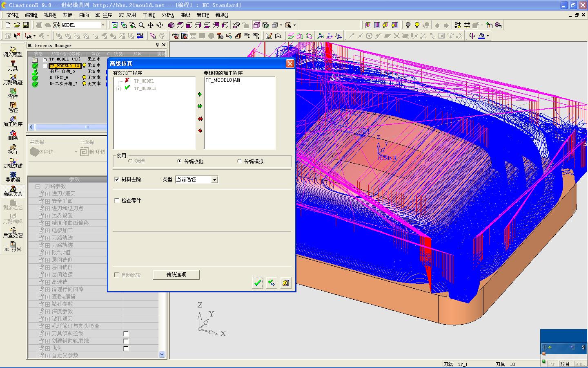Click the apply (checkmark with arrow) dialog icon
The width and height of the screenshot is (588, 368).
click(x=272, y=283)
